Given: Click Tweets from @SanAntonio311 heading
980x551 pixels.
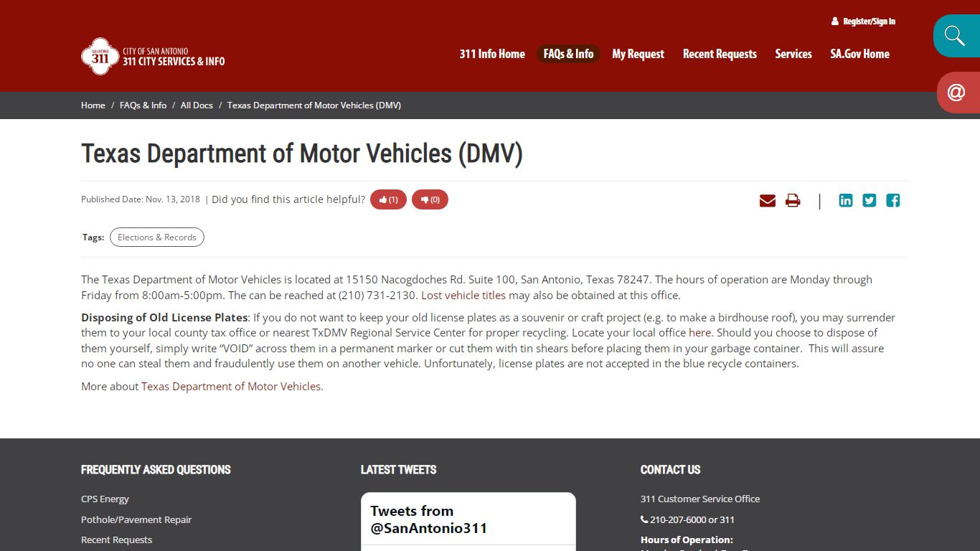Looking at the screenshot, I should pyautogui.click(x=428, y=519).
